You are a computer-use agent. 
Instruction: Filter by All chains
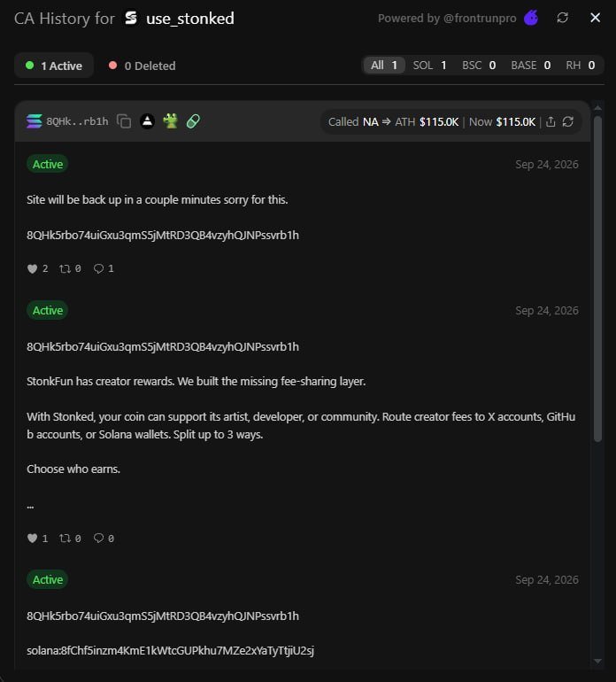point(384,66)
